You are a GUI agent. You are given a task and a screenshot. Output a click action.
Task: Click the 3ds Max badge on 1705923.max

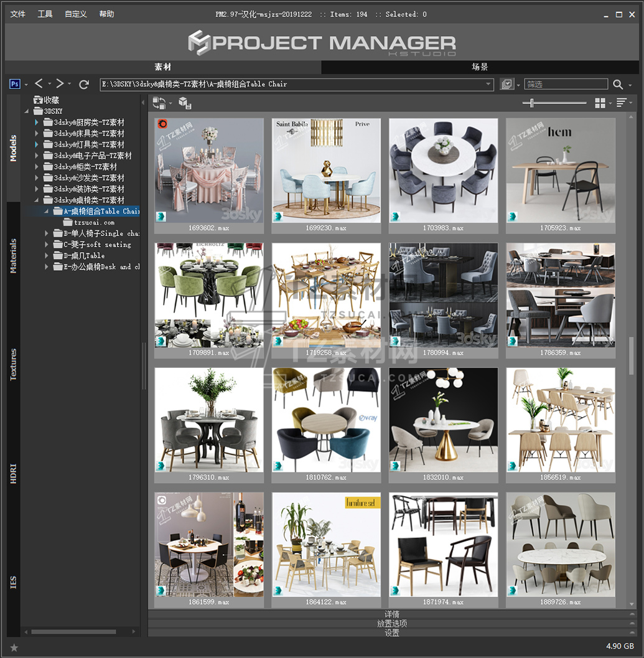(x=512, y=217)
